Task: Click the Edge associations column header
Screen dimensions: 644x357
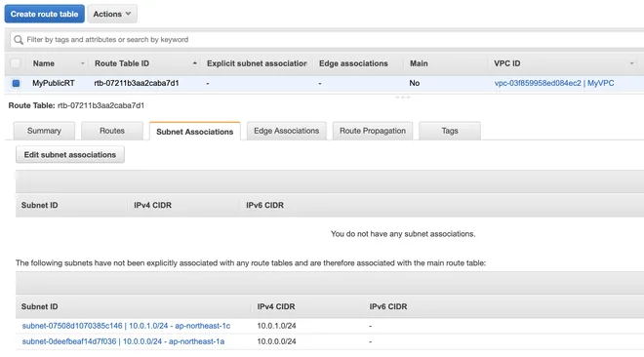Action: pos(353,63)
